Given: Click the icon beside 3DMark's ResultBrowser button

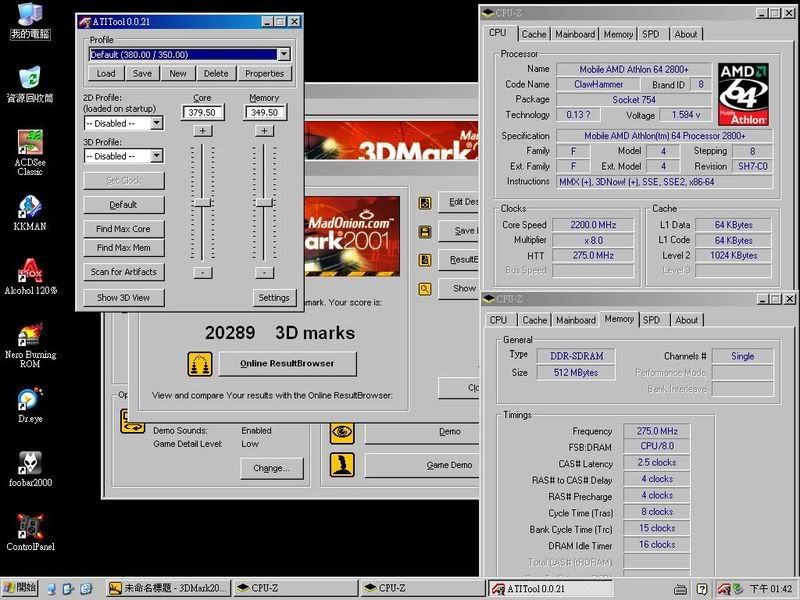Looking at the screenshot, I should (x=424, y=260).
